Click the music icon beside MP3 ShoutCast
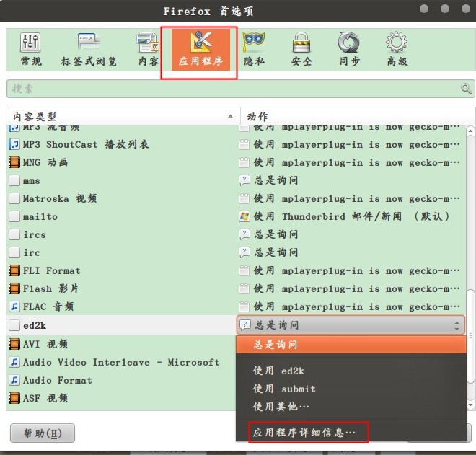 [x=14, y=144]
